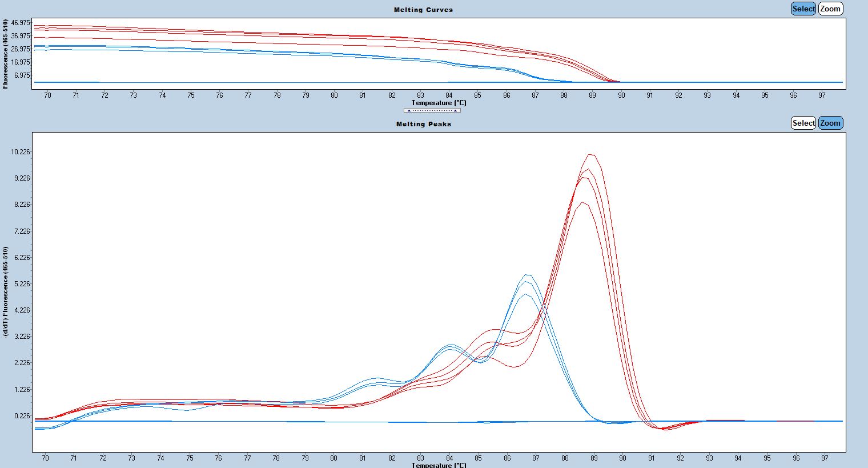Click 10.226 tick on Melting Peaks y-axis
868x468 pixels.
point(20,152)
